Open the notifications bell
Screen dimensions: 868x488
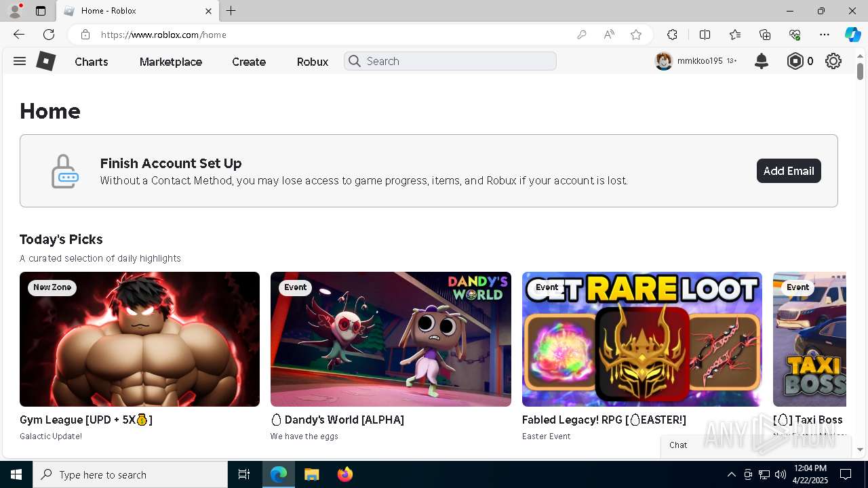[762, 61]
